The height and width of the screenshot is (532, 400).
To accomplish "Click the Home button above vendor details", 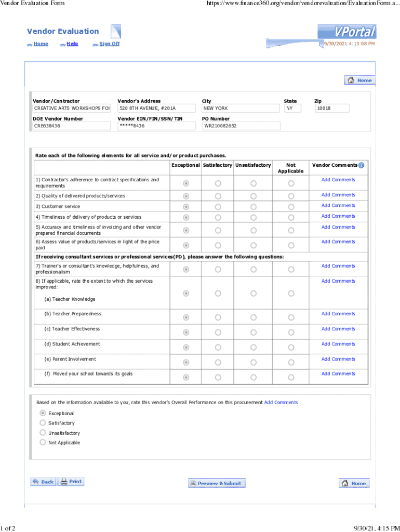I will (359, 81).
